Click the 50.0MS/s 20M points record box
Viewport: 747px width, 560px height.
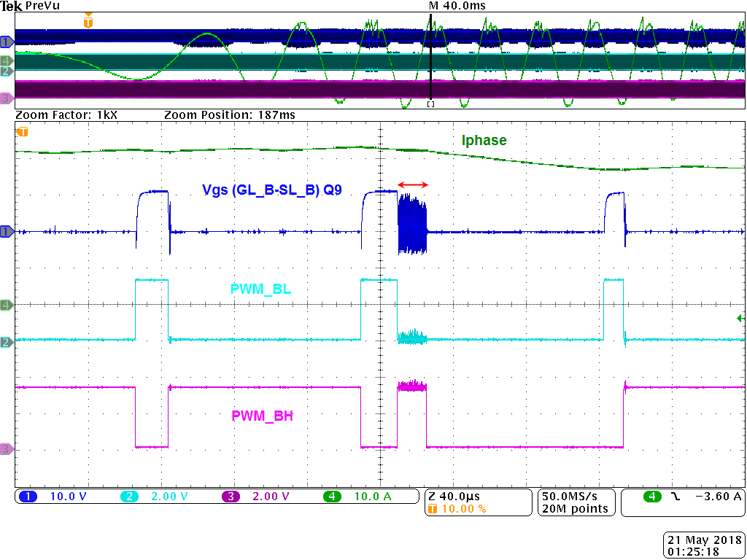click(x=576, y=502)
